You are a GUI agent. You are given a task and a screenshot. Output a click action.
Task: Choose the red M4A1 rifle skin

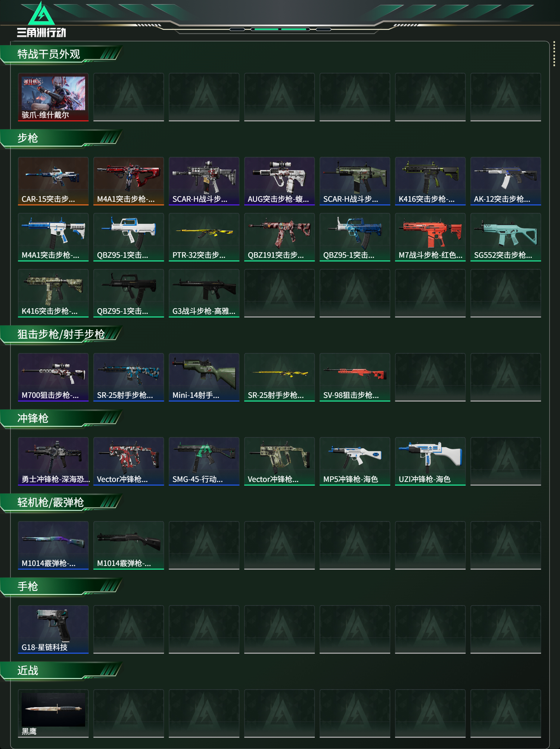point(128,181)
